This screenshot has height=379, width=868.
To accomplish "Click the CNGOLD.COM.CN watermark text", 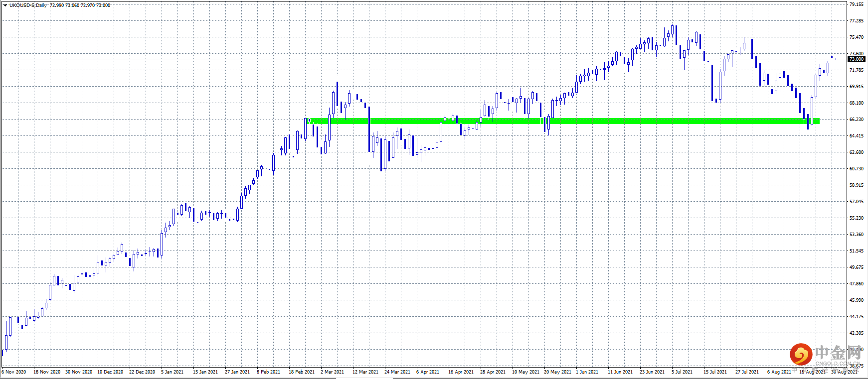I will coord(838,364).
